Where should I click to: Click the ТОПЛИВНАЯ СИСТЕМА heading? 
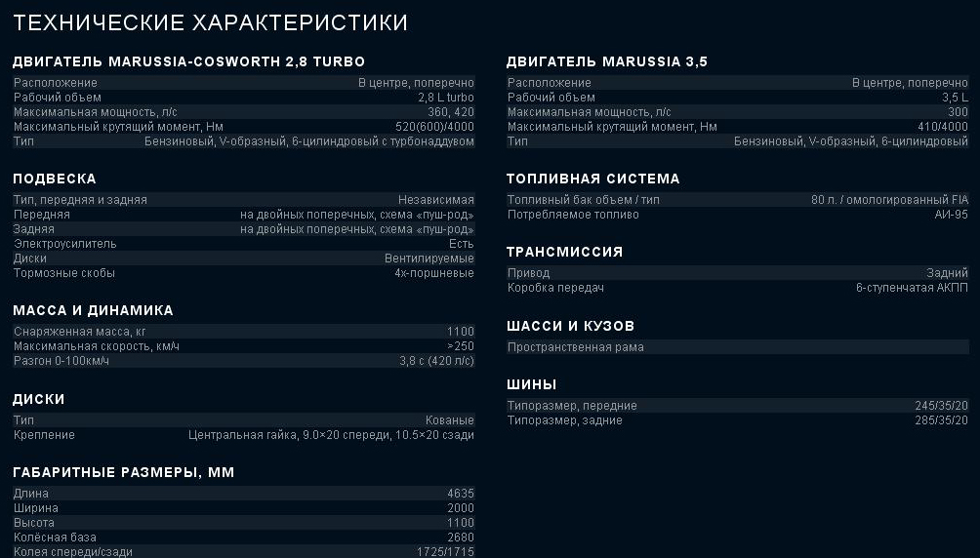tap(593, 179)
